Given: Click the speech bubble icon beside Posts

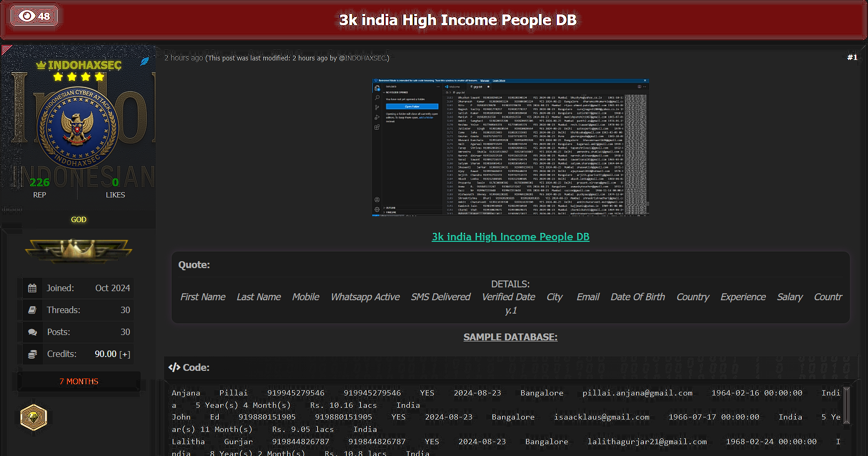Looking at the screenshot, I should tap(32, 332).
